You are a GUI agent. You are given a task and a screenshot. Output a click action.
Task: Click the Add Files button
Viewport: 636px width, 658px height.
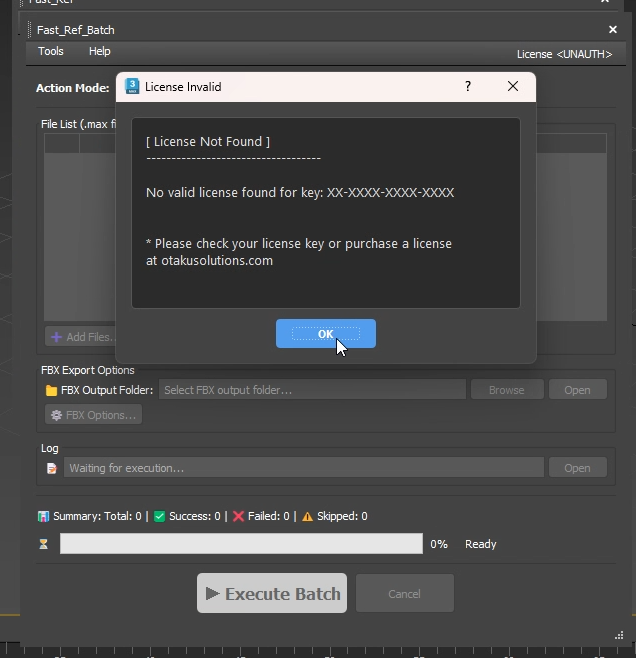tap(82, 337)
